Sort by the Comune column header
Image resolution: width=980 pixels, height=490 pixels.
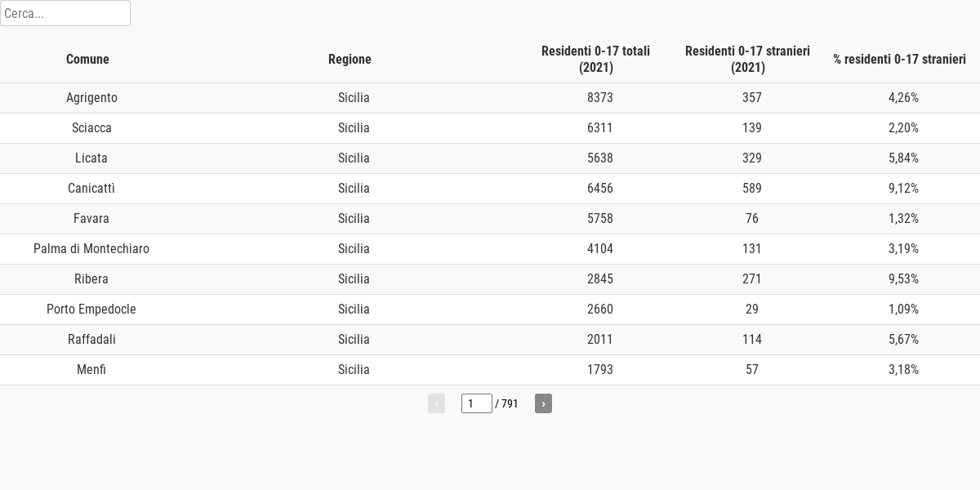point(87,59)
